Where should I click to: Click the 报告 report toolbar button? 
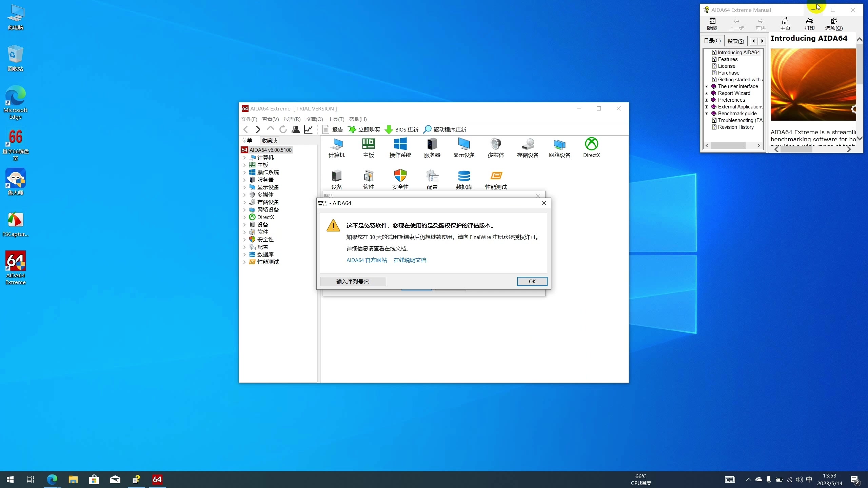pyautogui.click(x=333, y=129)
